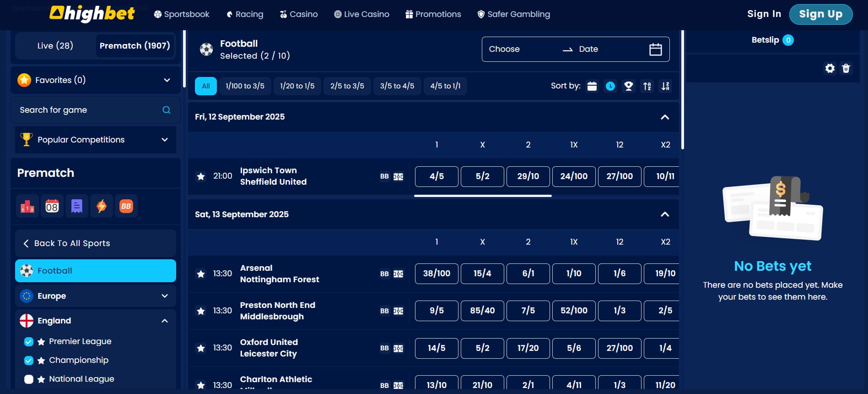This screenshot has height=394, width=868.
Task: Filter odds 4/5 to 1/1
Action: [x=445, y=86]
